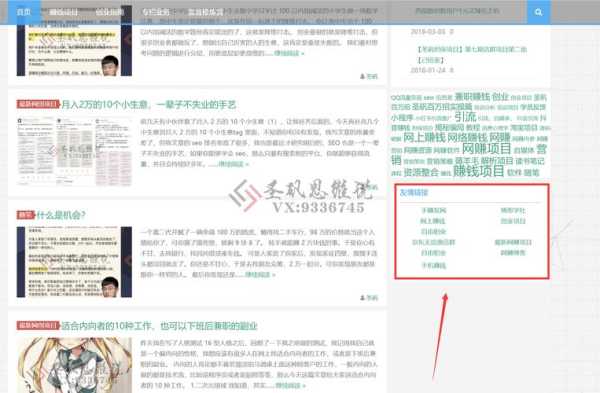Open 创业项目 under 友情链接

click(513, 221)
